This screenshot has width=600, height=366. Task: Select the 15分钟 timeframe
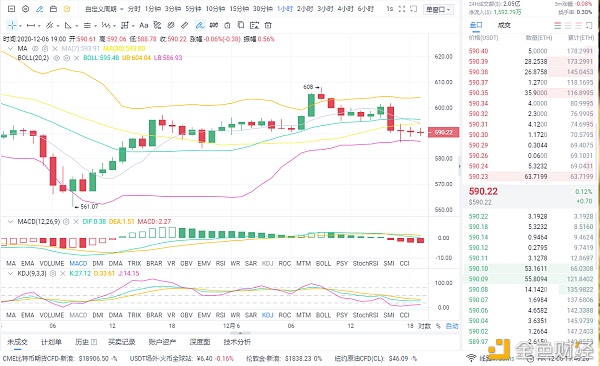pos(239,9)
